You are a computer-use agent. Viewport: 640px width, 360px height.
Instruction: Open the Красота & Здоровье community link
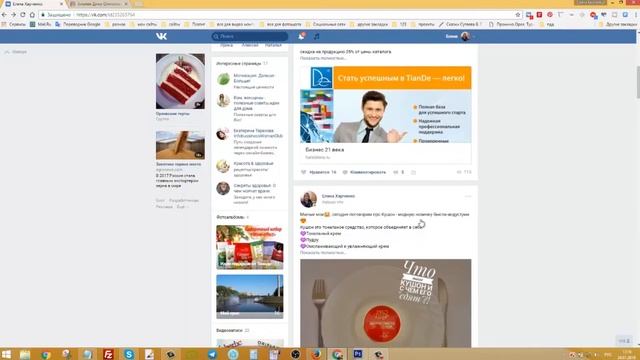(x=253, y=163)
